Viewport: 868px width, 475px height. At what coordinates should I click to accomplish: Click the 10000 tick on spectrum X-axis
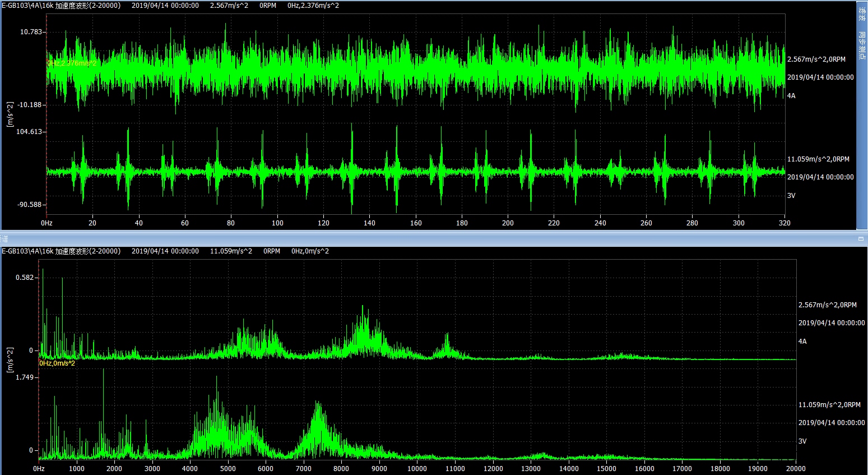coord(417,469)
